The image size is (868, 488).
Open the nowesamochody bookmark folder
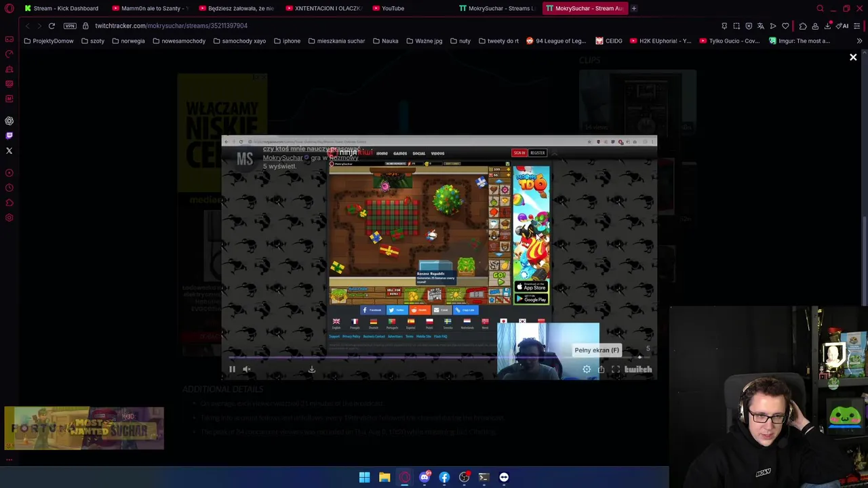(179, 41)
